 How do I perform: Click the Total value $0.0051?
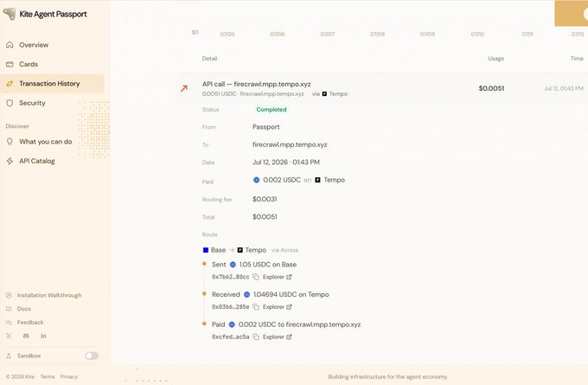point(265,217)
